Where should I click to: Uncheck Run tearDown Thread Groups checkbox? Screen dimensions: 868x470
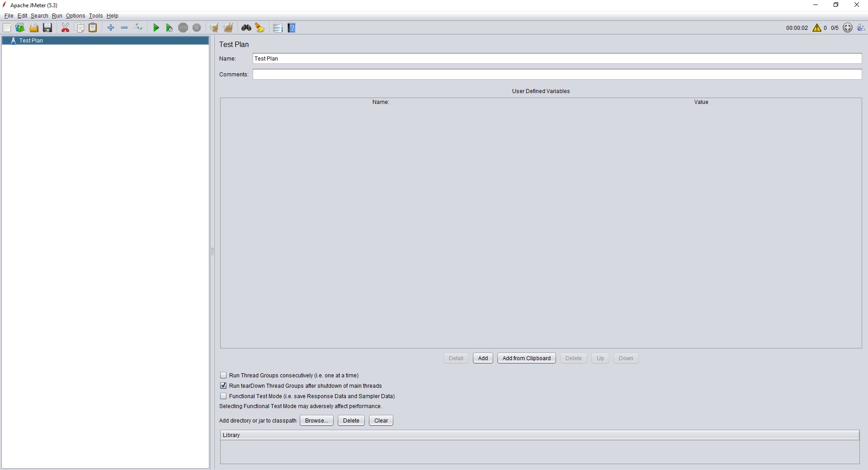(223, 385)
